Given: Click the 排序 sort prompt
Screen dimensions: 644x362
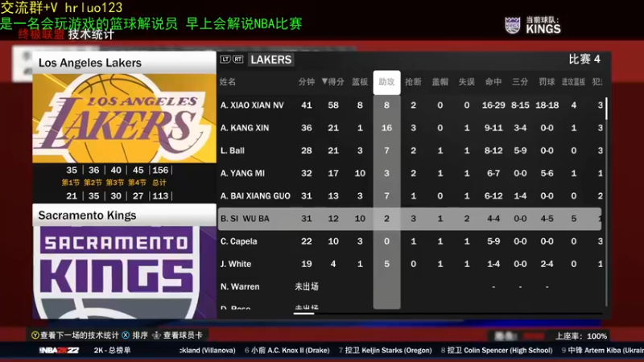Looking at the screenshot, I should (140, 335).
